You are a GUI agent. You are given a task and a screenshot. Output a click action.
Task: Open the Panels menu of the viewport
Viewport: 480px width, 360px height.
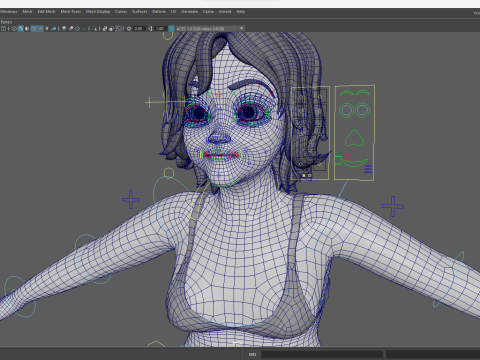6,22
